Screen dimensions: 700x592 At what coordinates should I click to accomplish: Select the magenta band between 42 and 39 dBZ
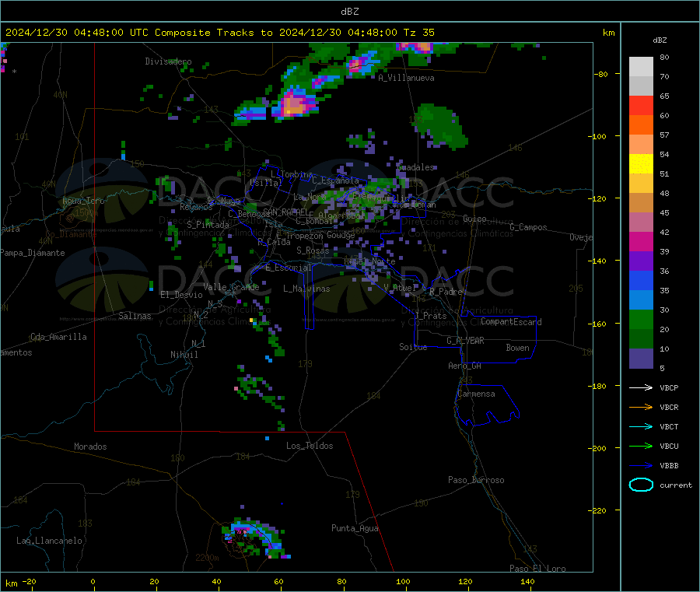click(x=641, y=241)
